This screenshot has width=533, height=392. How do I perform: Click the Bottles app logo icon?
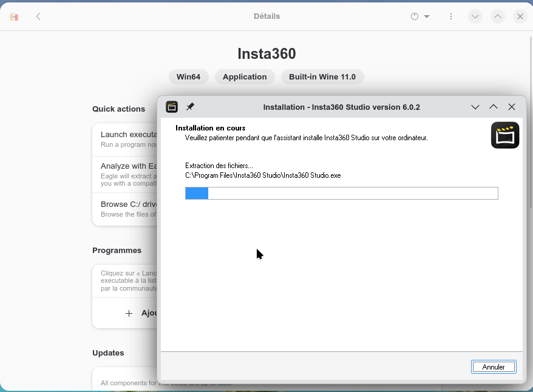coord(14,16)
